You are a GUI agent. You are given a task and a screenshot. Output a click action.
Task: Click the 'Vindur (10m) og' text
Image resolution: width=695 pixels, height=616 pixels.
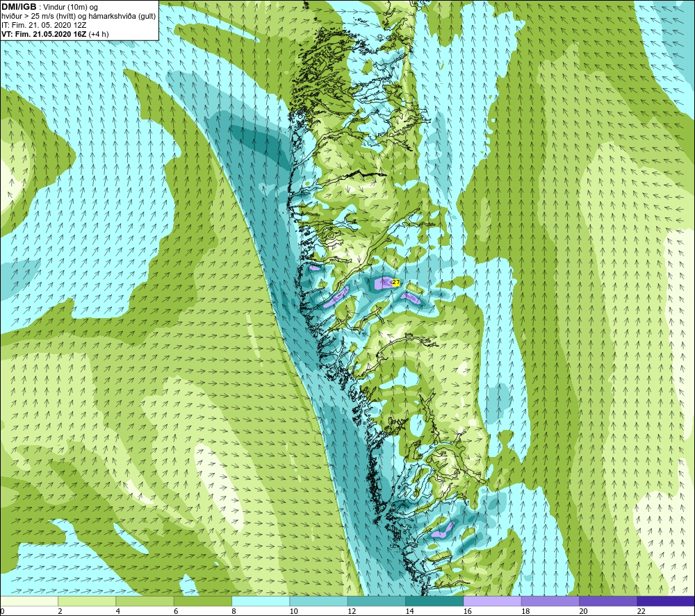click(70, 8)
